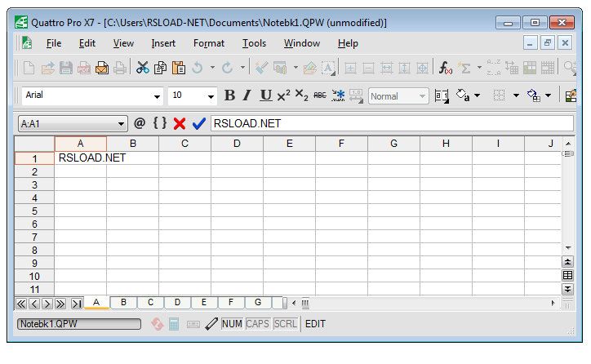
Task: Click the Copy icon
Action: (x=161, y=69)
